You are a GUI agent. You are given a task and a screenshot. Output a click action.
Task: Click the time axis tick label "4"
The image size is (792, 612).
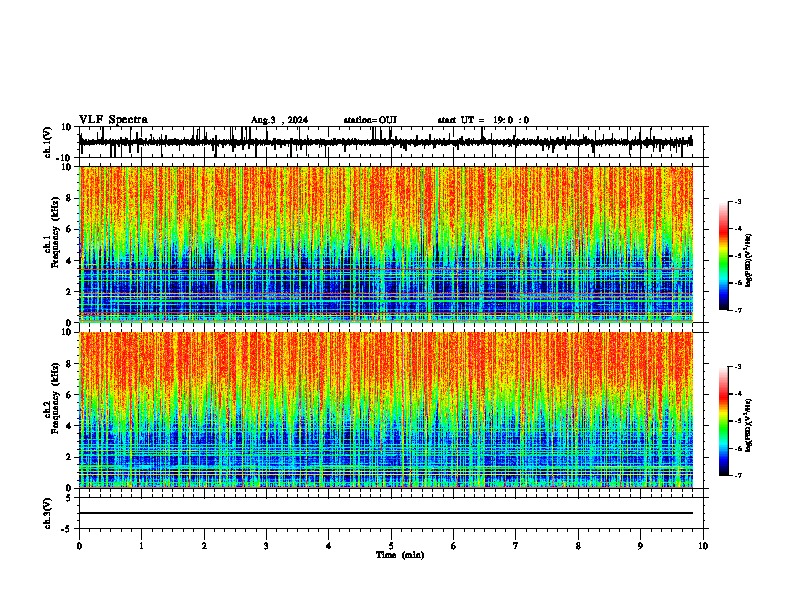click(329, 546)
